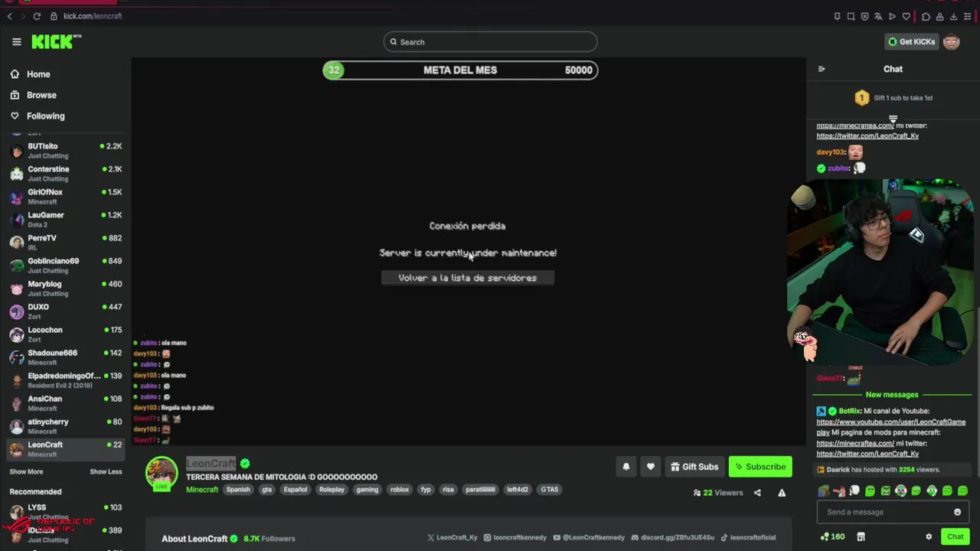Select the Roleplay tag
Image resolution: width=980 pixels, height=551 pixels.
coord(332,490)
